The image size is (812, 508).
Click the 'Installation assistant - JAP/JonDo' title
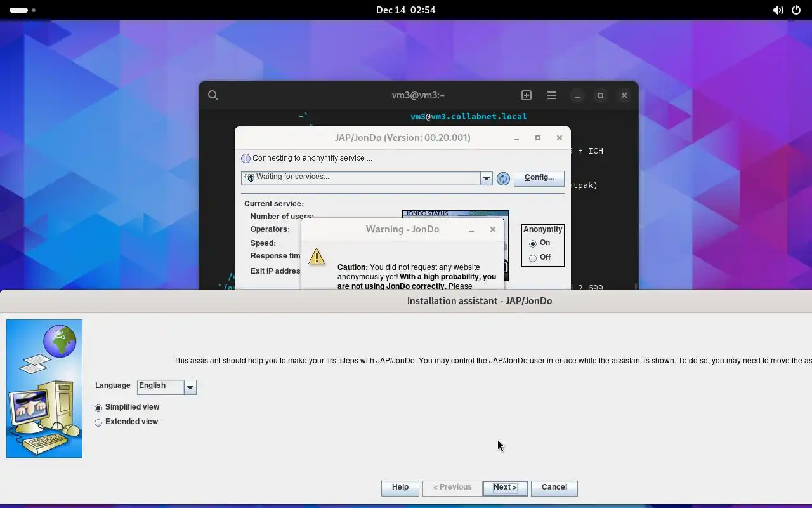(x=480, y=301)
